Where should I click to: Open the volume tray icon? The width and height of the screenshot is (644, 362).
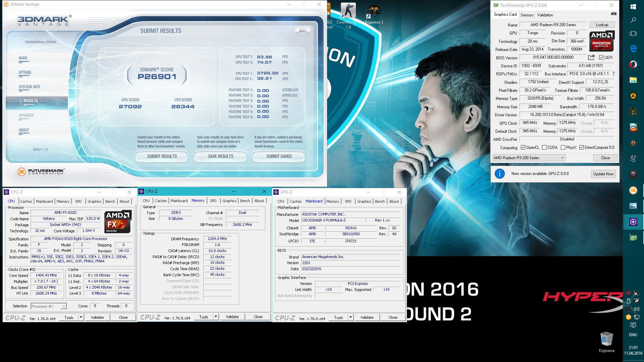637,309
